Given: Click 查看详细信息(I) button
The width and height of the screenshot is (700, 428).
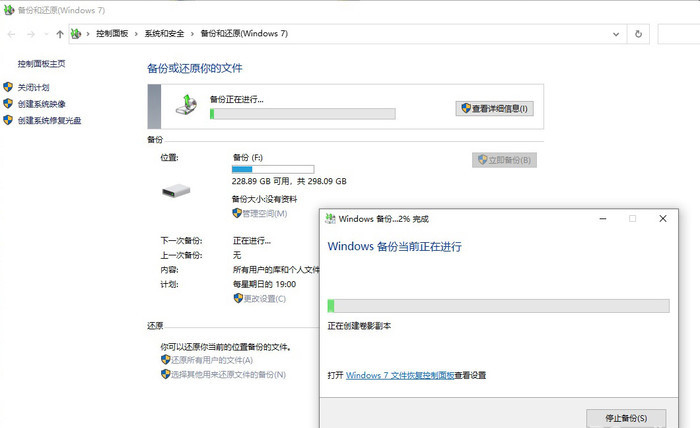Looking at the screenshot, I should coord(495,108).
